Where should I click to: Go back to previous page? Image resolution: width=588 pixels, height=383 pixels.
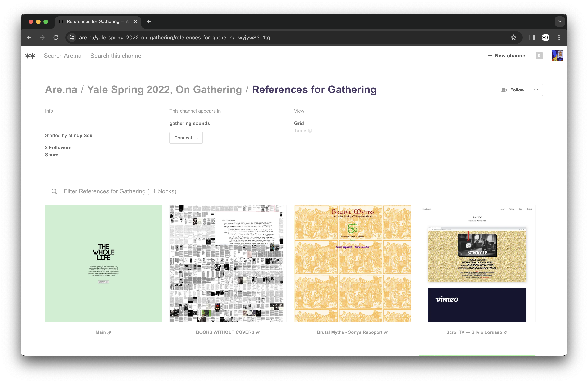29,38
